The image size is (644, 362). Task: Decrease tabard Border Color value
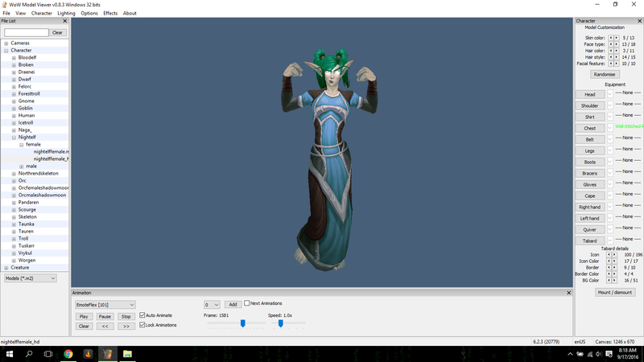(x=609, y=274)
